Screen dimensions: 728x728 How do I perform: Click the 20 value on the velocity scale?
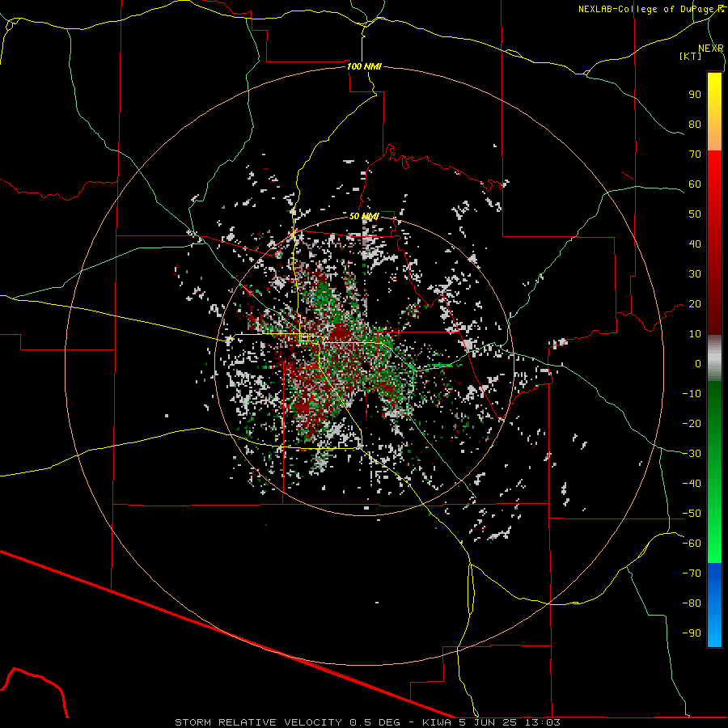click(x=695, y=304)
